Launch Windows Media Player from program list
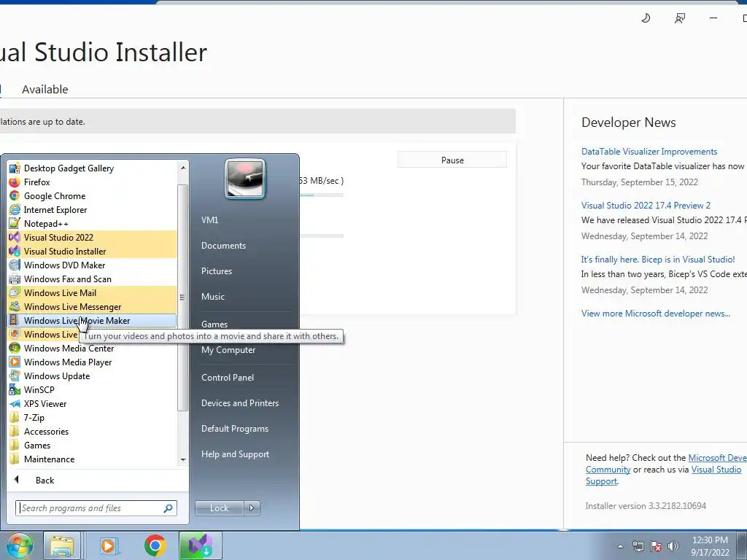 (92, 362)
